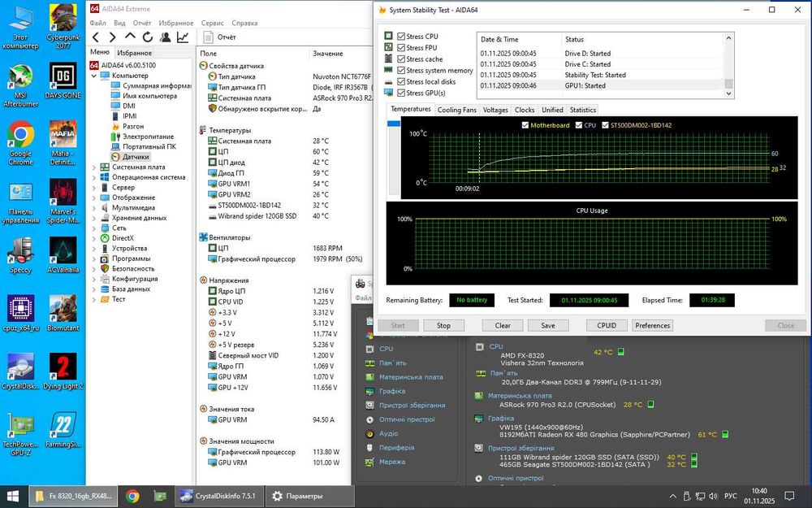
Task: Open Dying Light 2 desktop icon
Action: [x=63, y=371]
